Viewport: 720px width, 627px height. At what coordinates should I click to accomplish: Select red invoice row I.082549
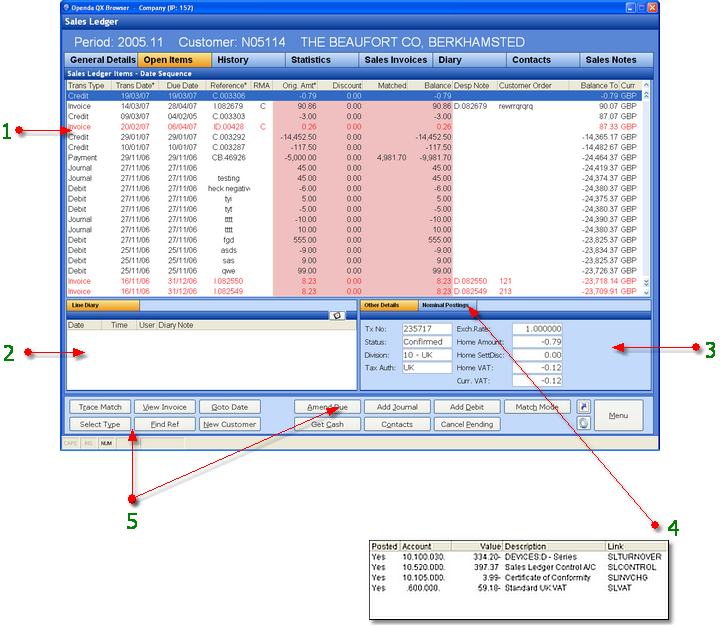pyautogui.click(x=354, y=291)
